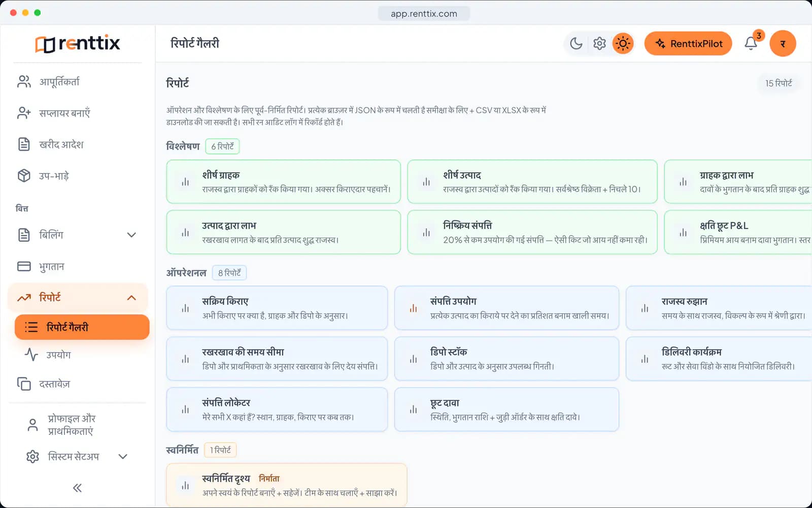Collapse the रिपोर्ट section chevron
The width and height of the screenshot is (812, 508).
[x=131, y=298]
